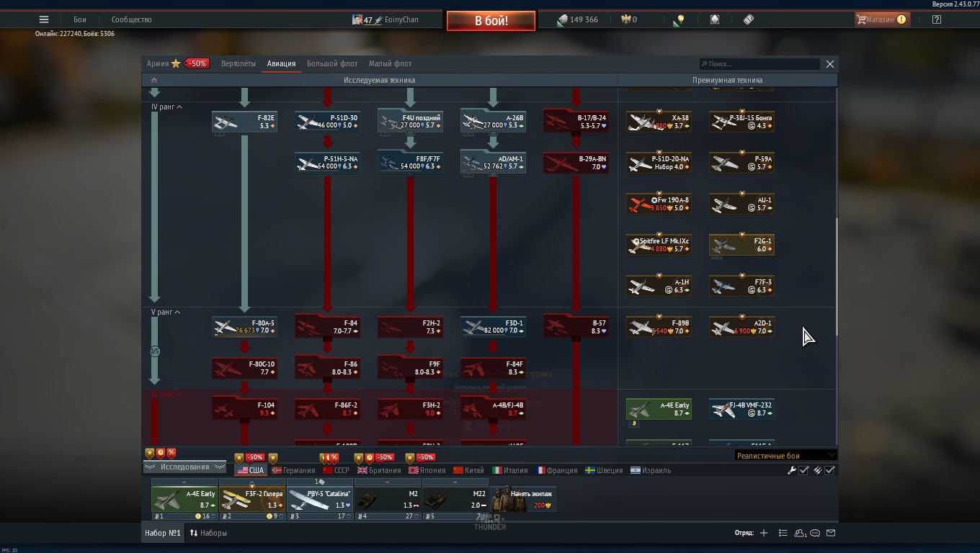Image resolution: width=980 pixels, height=553 pixels.
Task: Open the Сообщество menu
Action: click(131, 20)
